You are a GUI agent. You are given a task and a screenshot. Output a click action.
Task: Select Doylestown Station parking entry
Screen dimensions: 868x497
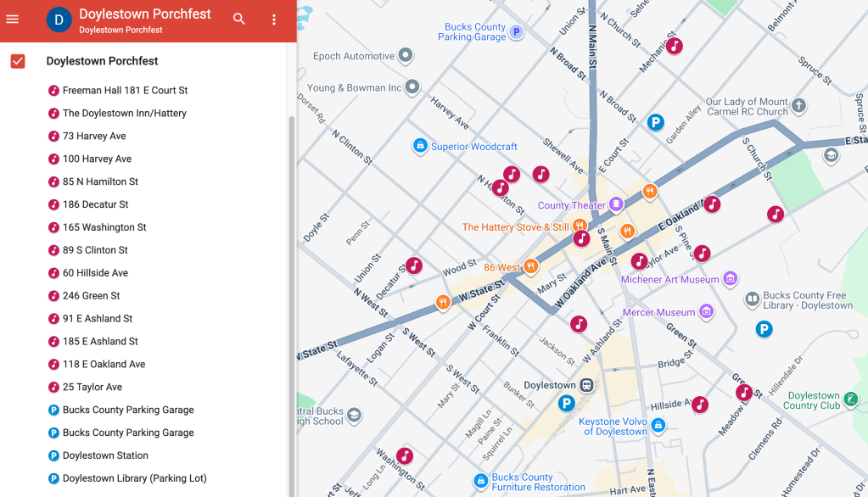pos(105,456)
